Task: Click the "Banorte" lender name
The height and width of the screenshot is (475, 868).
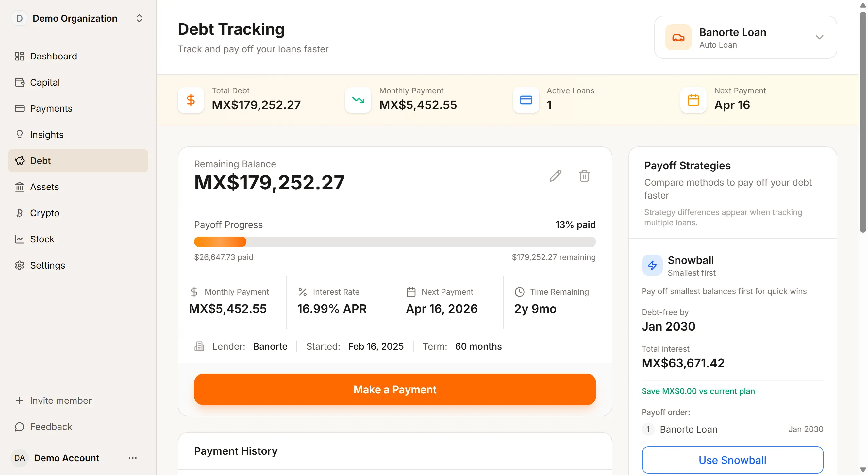Action: 270,346
